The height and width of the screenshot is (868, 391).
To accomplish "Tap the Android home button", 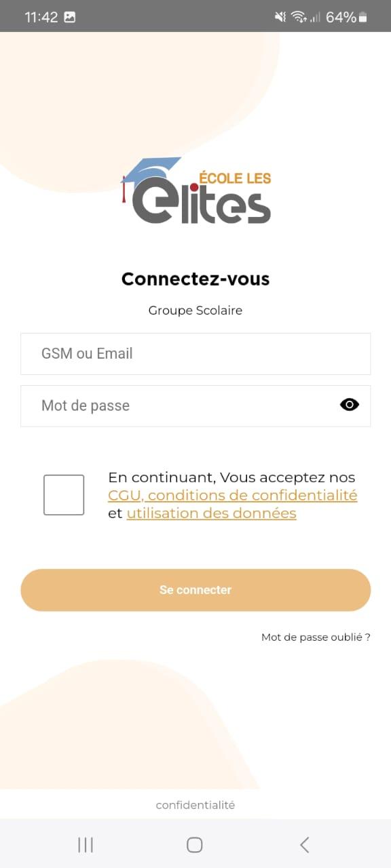I will pyautogui.click(x=195, y=844).
